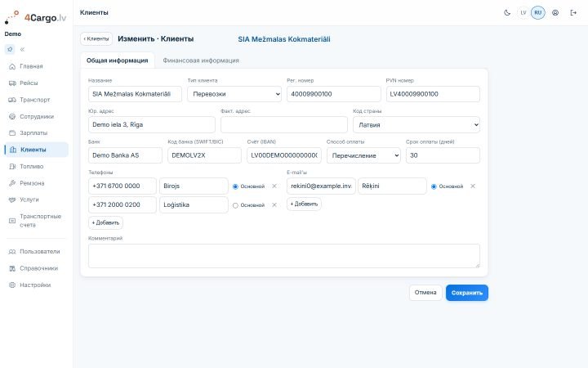This screenshot has width=588, height=368.
Task: Click the 4Cargo.lv logo
Action: 35,17
